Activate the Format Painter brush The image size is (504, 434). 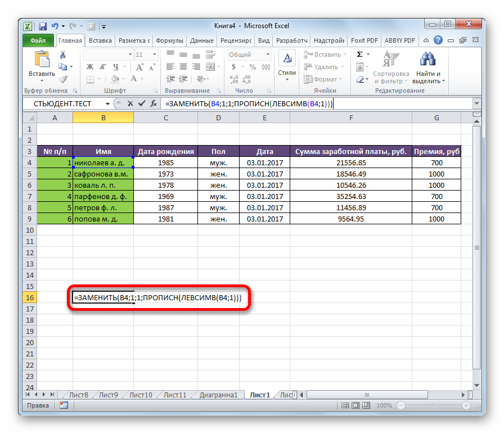coord(63,79)
